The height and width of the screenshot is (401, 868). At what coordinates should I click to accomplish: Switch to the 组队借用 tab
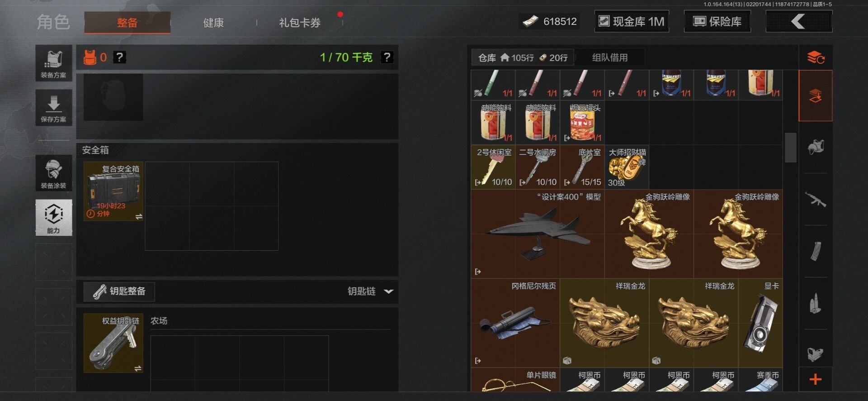(610, 57)
